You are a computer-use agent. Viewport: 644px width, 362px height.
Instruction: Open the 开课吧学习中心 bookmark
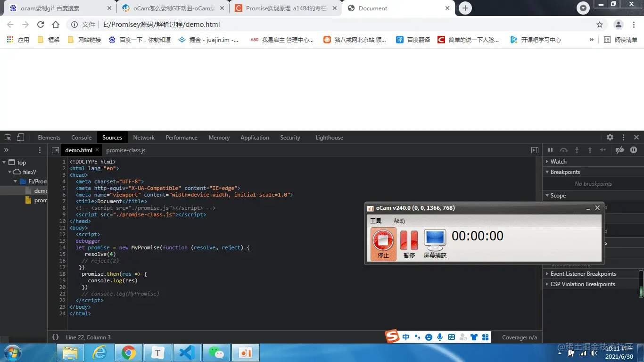[x=536, y=40]
